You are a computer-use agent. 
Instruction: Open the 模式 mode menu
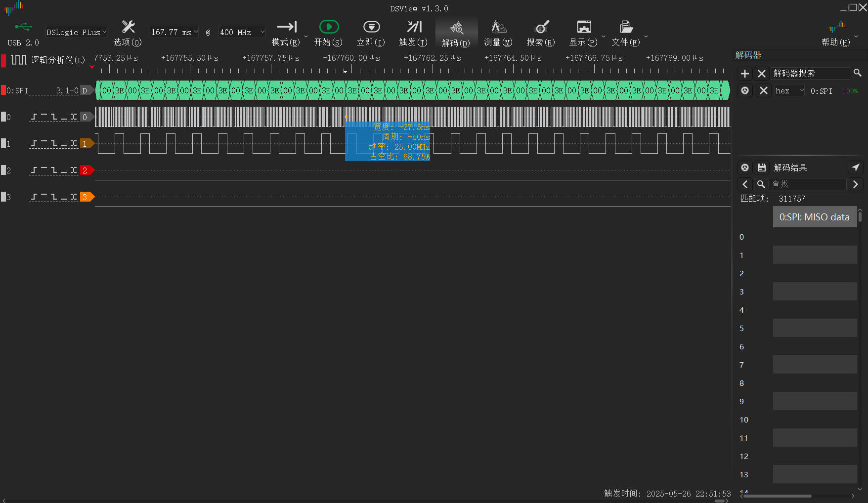(x=286, y=33)
